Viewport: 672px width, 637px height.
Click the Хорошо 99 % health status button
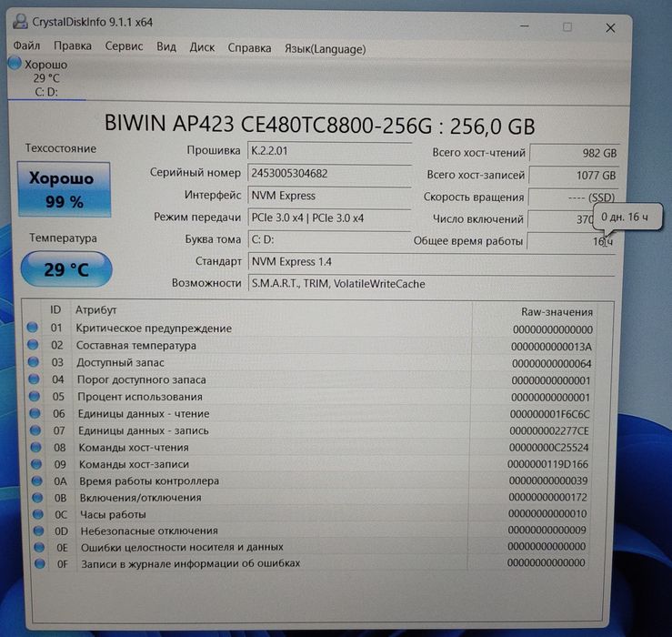pos(64,189)
